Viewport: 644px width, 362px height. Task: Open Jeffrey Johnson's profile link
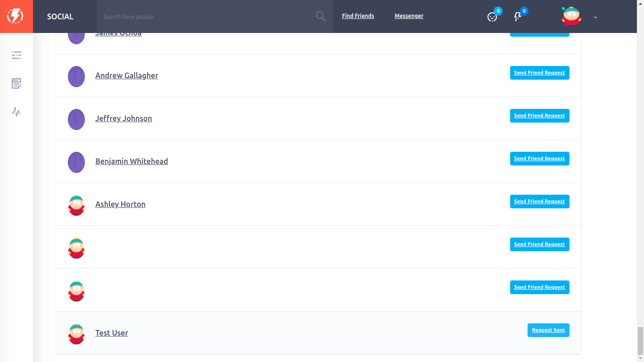point(124,118)
